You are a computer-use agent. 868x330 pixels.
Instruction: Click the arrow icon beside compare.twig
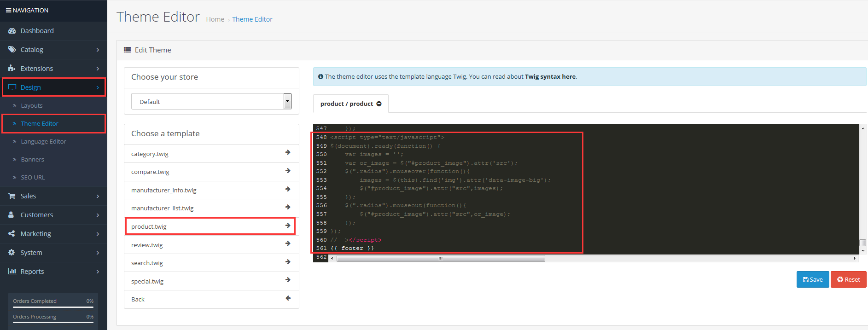click(288, 171)
